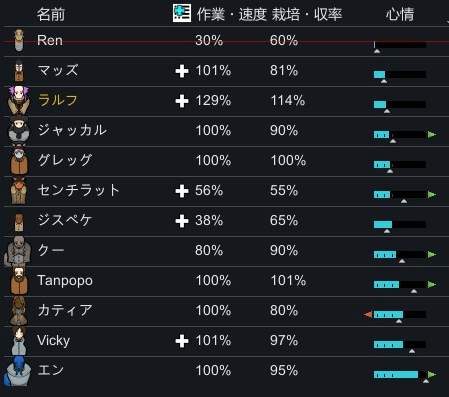
Task: Click センチラット's white medical cross icon
Action: [x=182, y=191]
